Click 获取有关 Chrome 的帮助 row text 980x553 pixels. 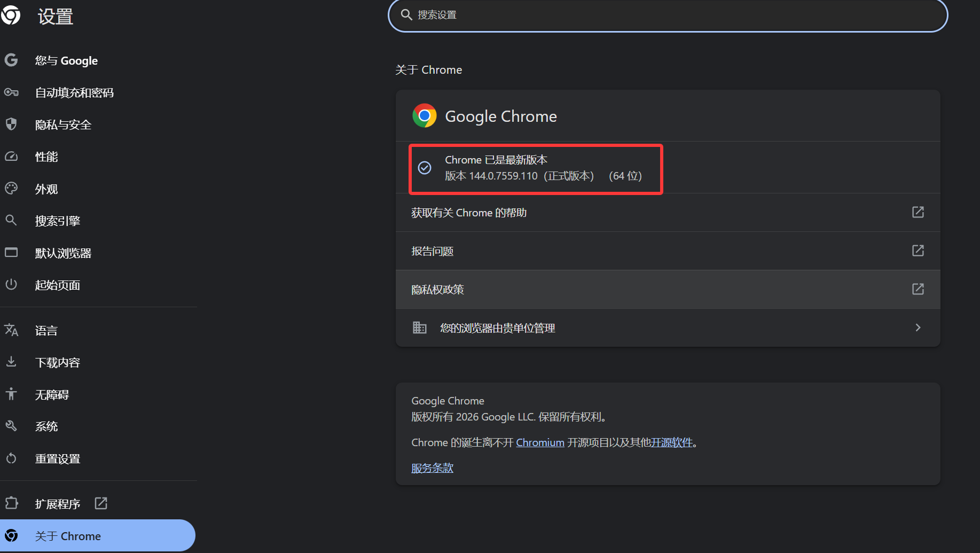(469, 213)
